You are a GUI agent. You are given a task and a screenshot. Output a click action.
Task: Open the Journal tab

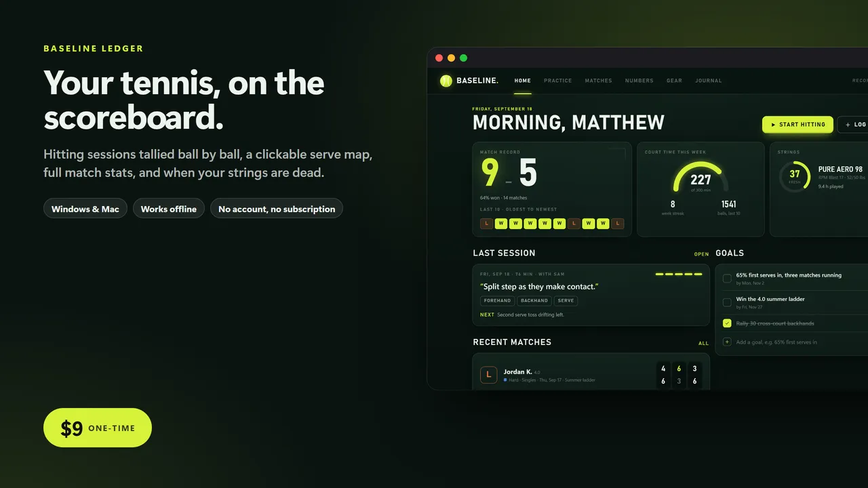[708, 81]
